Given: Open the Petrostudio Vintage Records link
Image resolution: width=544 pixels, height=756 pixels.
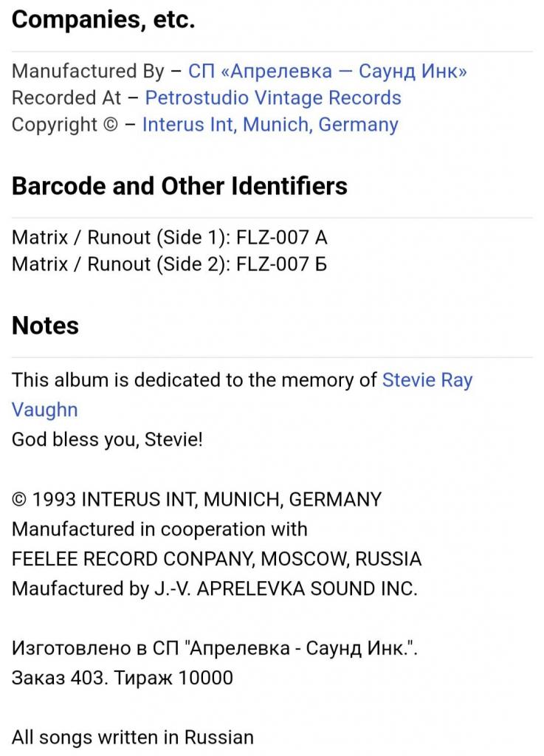Looking at the screenshot, I should click(x=273, y=98).
